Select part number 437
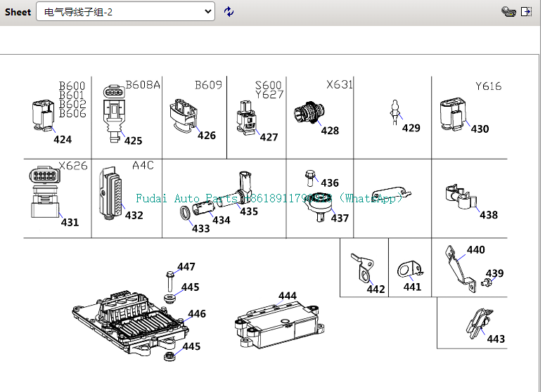 (x=340, y=218)
